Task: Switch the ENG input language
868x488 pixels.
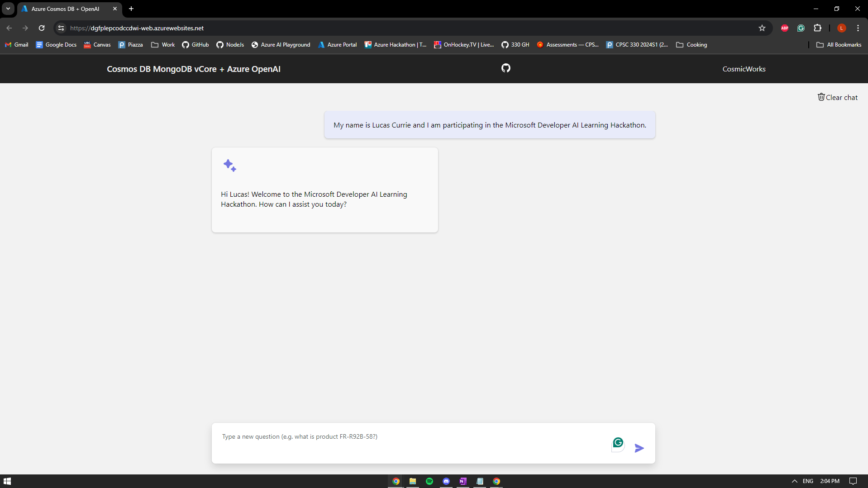Action: (x=808, y=481)
